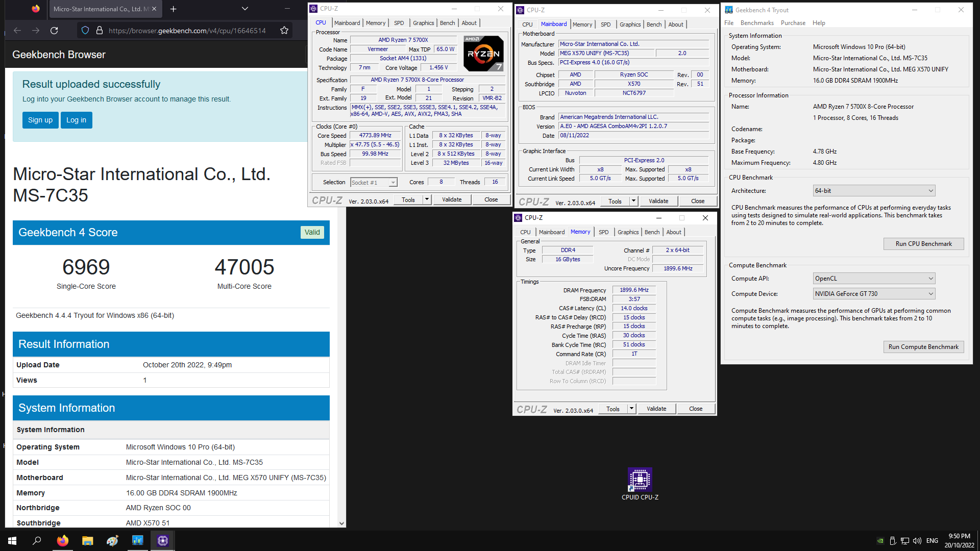Switch to SPD tab in CPU tab window
980x551 pixels.
click(399, 23)
